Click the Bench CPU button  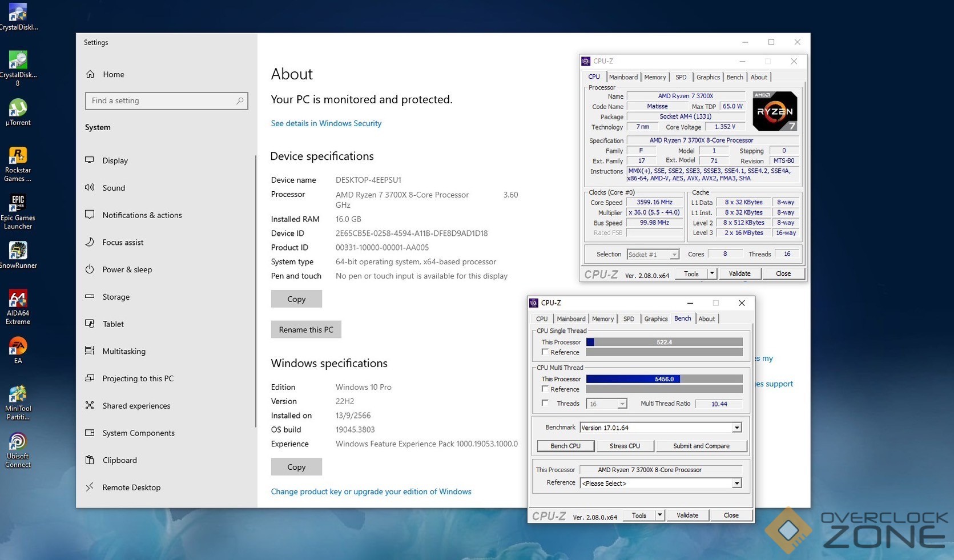tap(565, 446)
